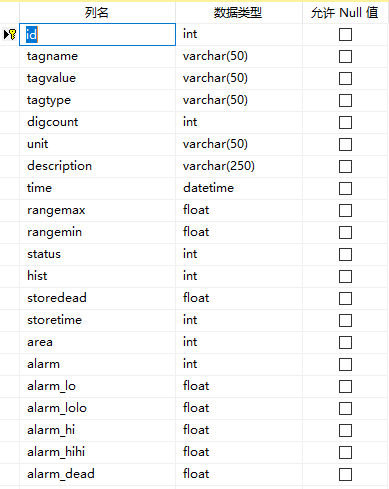Click the primary key icon beside id
The image size is (389, 489).
pos(12,34)
